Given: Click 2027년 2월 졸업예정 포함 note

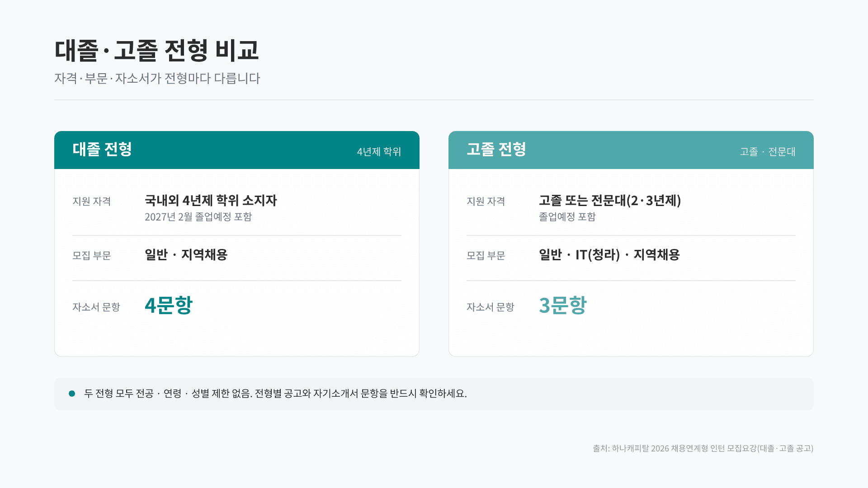Looking at the screenshot, I should coord(198,217).
